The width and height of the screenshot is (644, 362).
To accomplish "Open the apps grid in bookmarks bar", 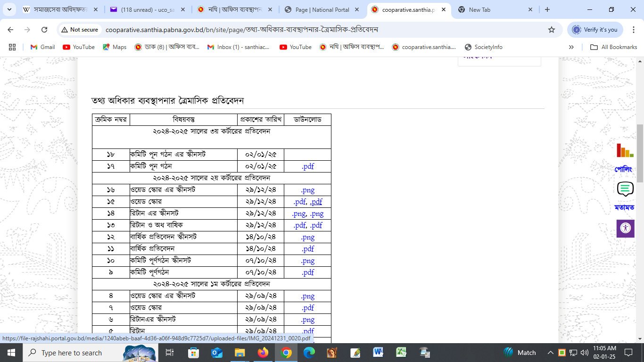I will coord(12,47).
